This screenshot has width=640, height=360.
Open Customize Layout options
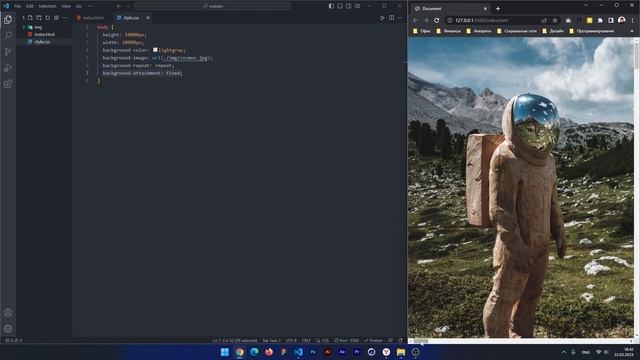[x=358, y=6]
